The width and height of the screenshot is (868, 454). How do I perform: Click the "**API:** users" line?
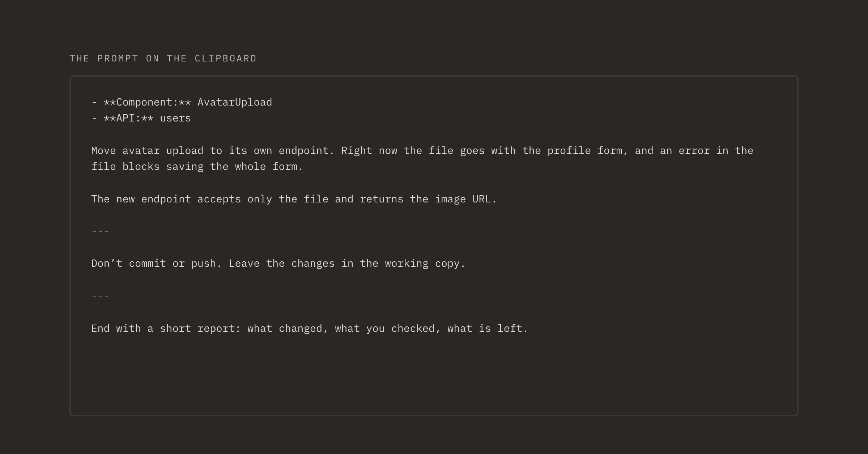(141, 118)
